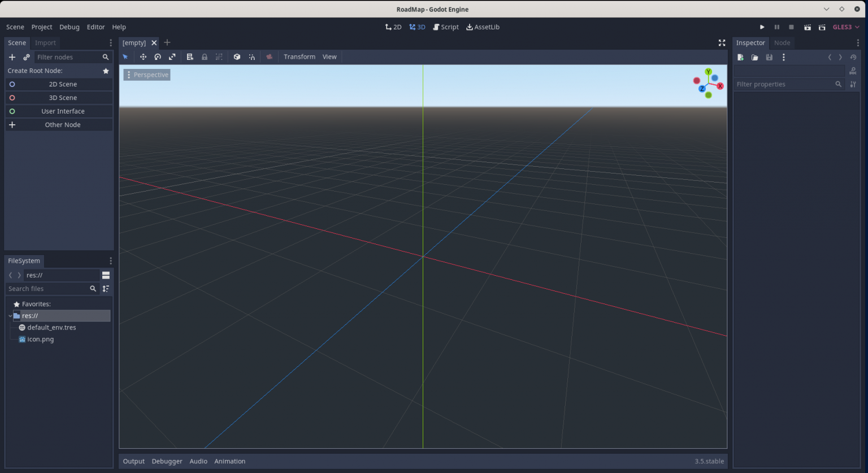The image size is (868, 473).
Task: Select the Rotate tool
Action: tap(158, 57)
